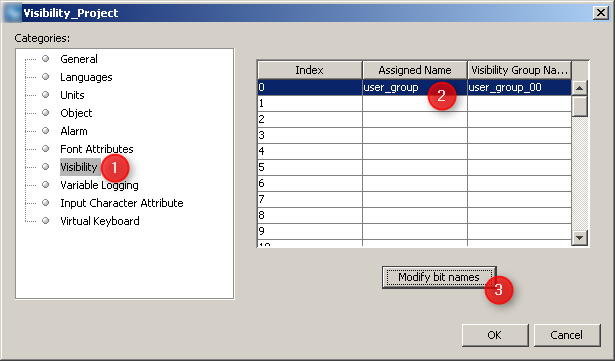Image resolution: width=615 pixels, height=361 pixels.
Task: Select the General category
Action: pos(78,59)
